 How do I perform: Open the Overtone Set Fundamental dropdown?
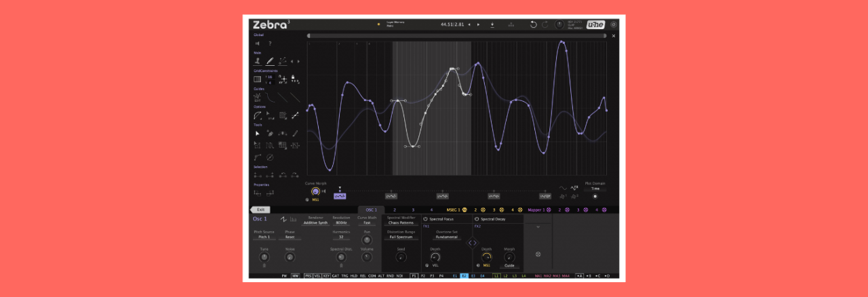pos(447,237)
